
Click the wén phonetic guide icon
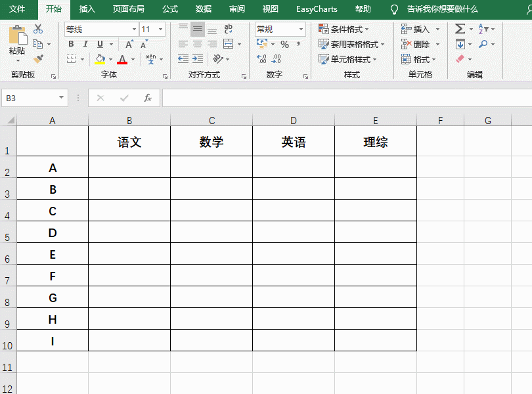pyautogui.click(x=150, y=59)
